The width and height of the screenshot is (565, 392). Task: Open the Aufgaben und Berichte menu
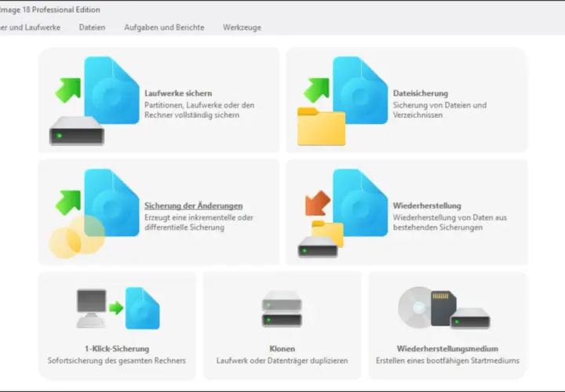[x=164, y=27]
